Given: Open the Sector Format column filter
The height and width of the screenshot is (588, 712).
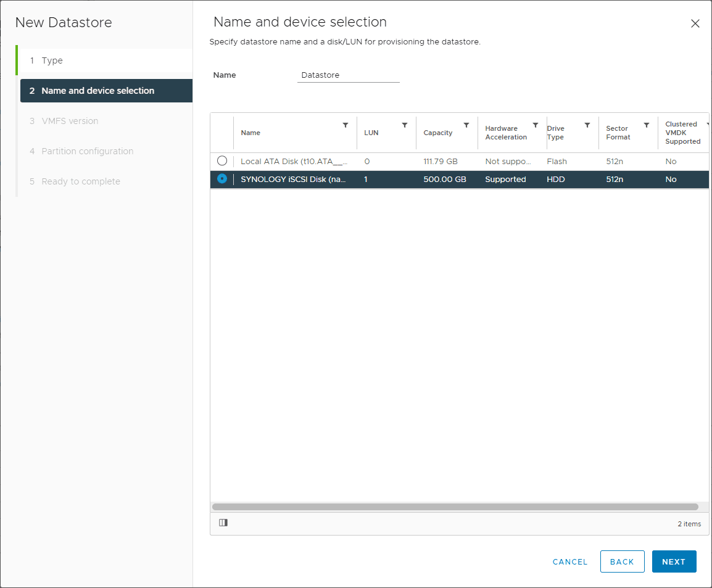Looking at the screenshot, I should (x=647, y=125).
